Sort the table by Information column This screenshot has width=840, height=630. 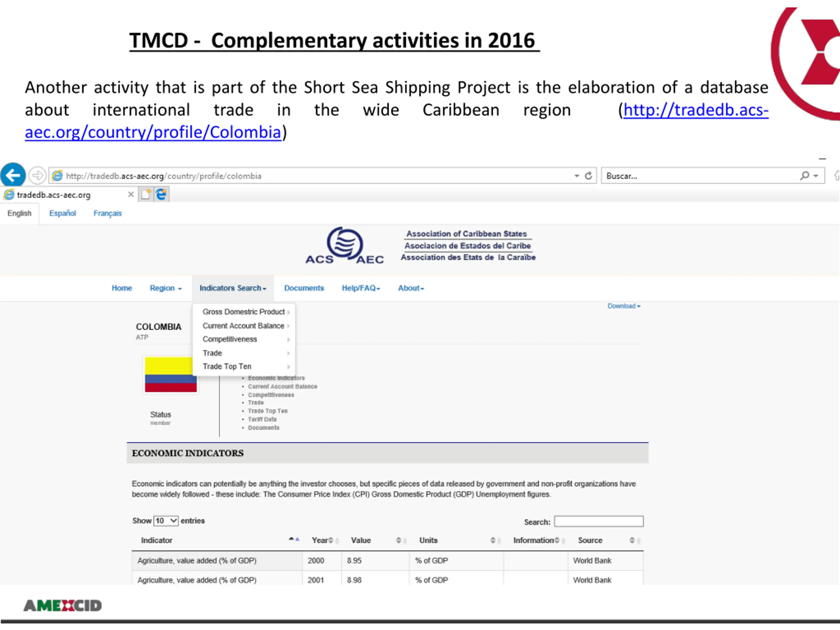[535, 540]
